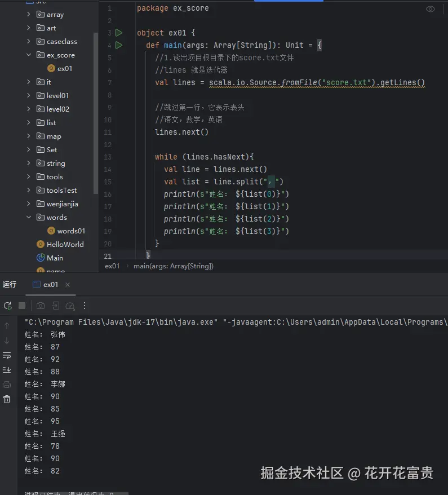Go up the stack trace arrow
The height and width of the screenshot is (495, 448).
[x=7, y=325]
